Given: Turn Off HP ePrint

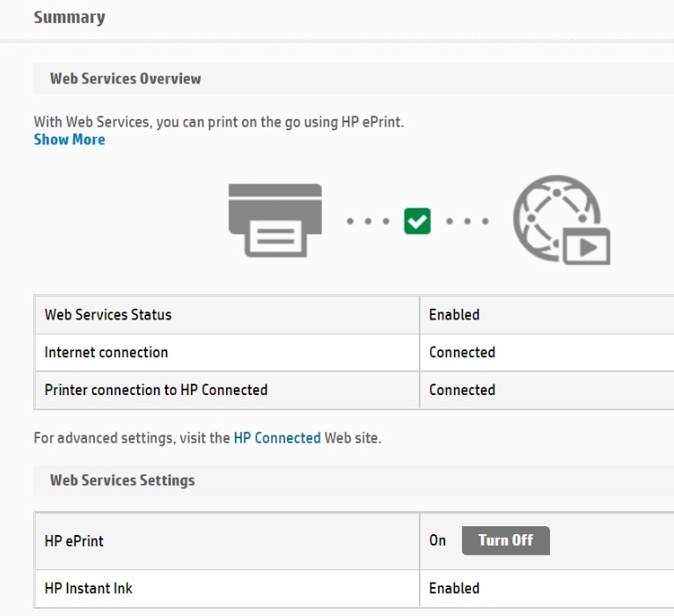Looking at the screenshot, I should 505,540.
